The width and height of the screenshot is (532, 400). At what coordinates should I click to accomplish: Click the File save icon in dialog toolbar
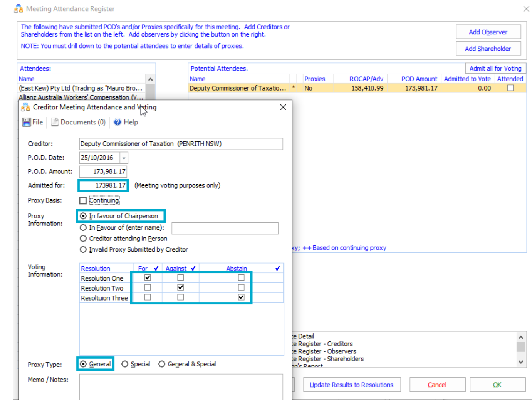pos(26,122)
